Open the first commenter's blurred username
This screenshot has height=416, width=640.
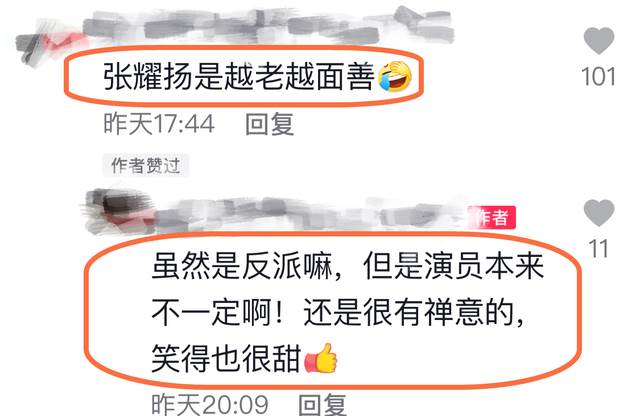269,25
